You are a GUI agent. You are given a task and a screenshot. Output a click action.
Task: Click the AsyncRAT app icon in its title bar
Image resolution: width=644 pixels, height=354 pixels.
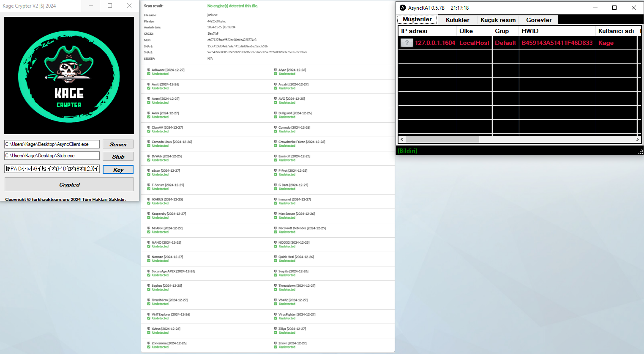pyautogui.click(x=403, y=8)
